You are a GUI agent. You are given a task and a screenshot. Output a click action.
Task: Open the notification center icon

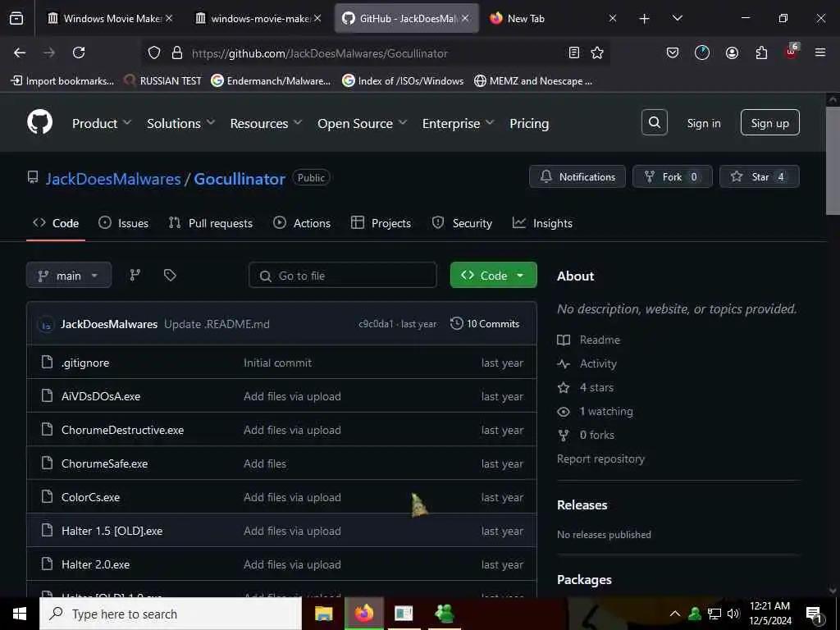[x=814, y=614]
